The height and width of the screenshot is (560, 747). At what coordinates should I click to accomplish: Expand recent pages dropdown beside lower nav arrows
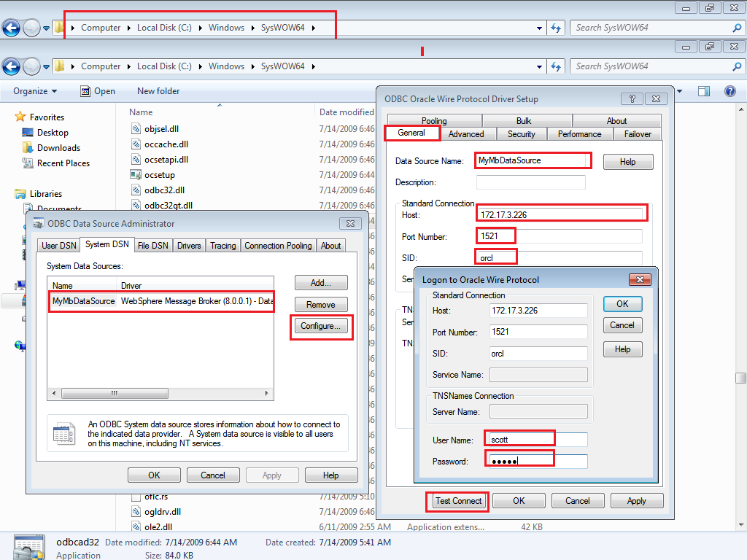point(46,67)
